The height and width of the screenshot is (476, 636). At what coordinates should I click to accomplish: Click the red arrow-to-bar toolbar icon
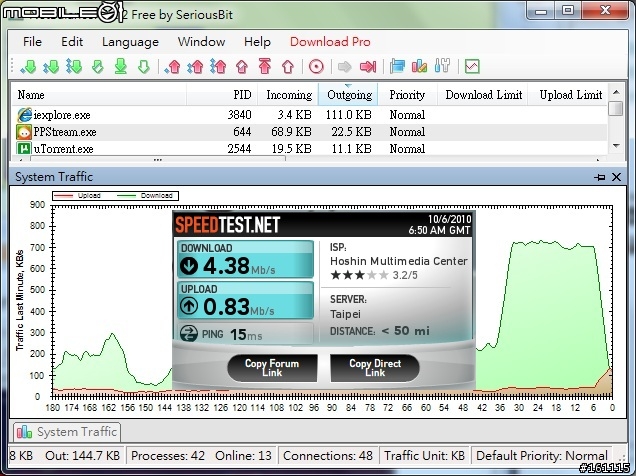coord(368,66)
